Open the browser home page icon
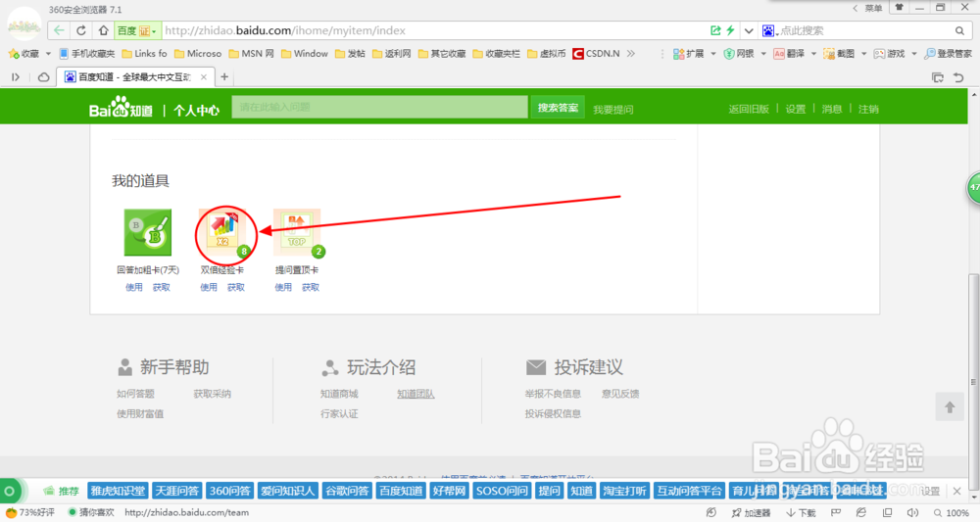This screenshot has width=980, height=522. (103, 30)
